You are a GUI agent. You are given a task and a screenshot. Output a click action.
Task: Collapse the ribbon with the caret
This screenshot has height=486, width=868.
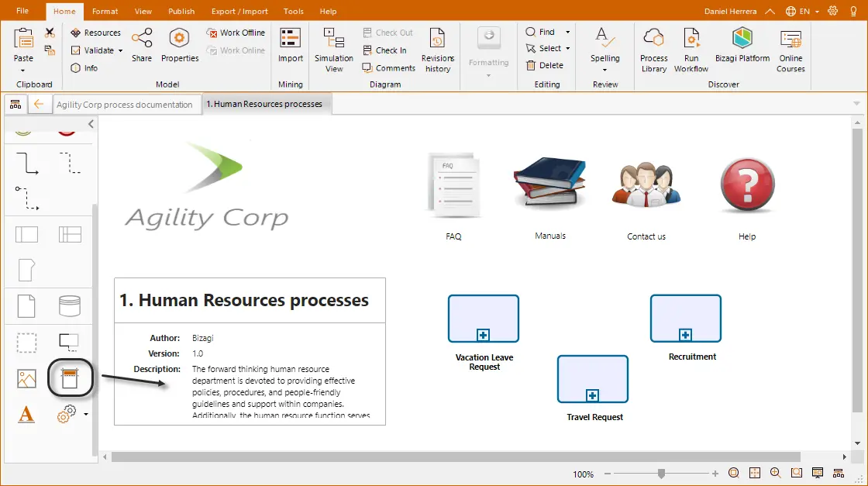pyautogui.click(x=770, y=11)
